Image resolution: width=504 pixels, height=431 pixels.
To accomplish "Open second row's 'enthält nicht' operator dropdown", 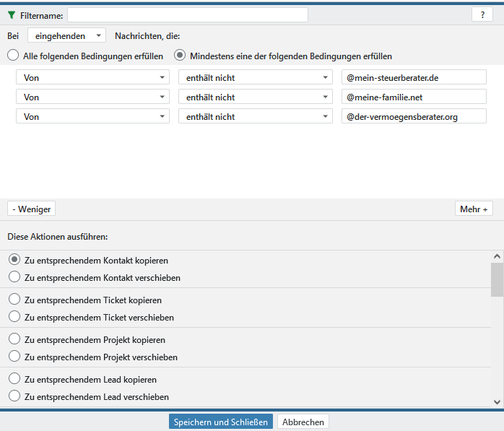I will coord(255,97).
